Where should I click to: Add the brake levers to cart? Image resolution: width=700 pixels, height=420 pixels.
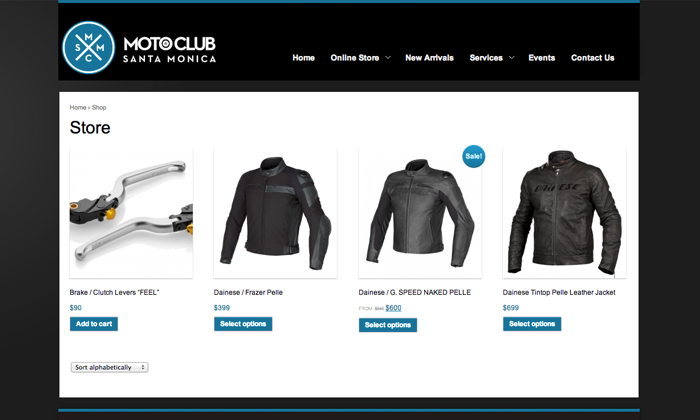[x=94, y=324]
